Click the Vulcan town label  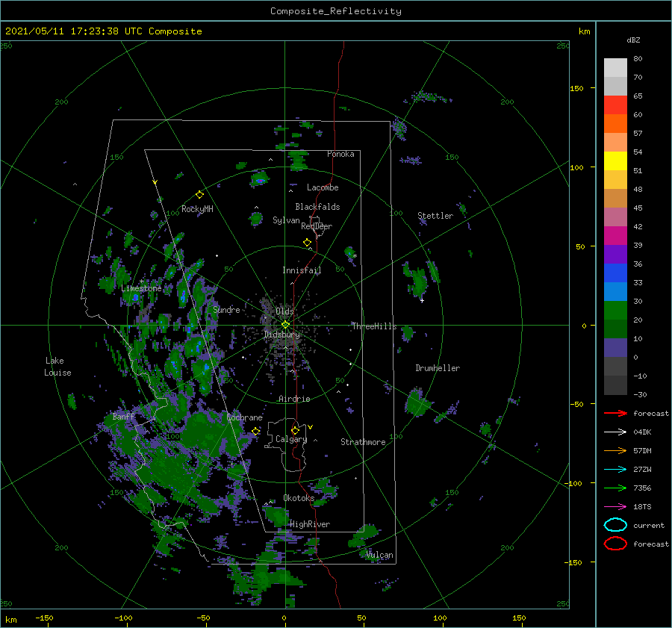point(379,555)
